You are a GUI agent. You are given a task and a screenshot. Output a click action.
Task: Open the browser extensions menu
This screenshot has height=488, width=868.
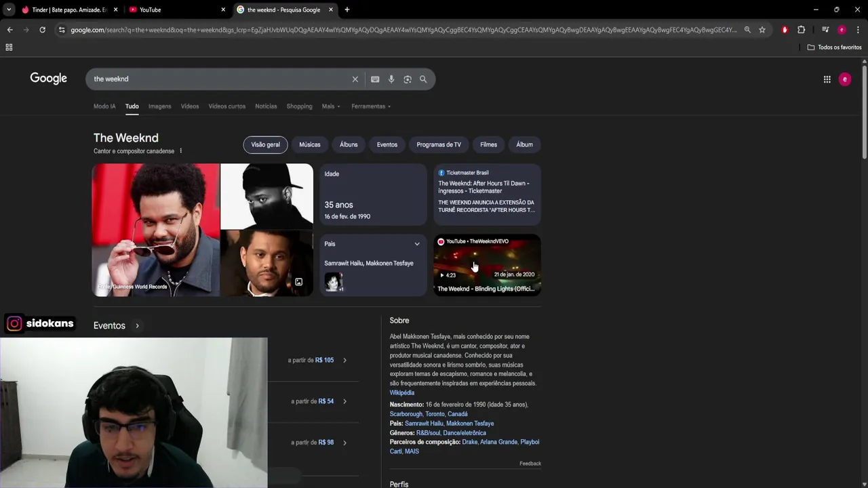(802, 30)
